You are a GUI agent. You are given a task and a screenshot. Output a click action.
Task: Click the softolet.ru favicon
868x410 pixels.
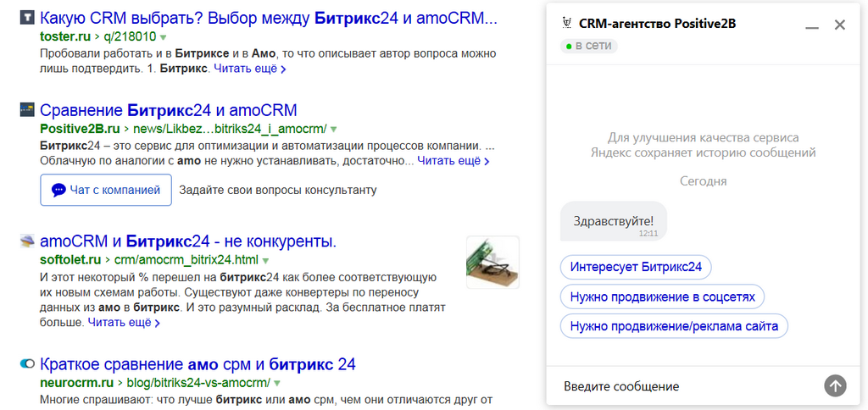(x=27, y=241)
